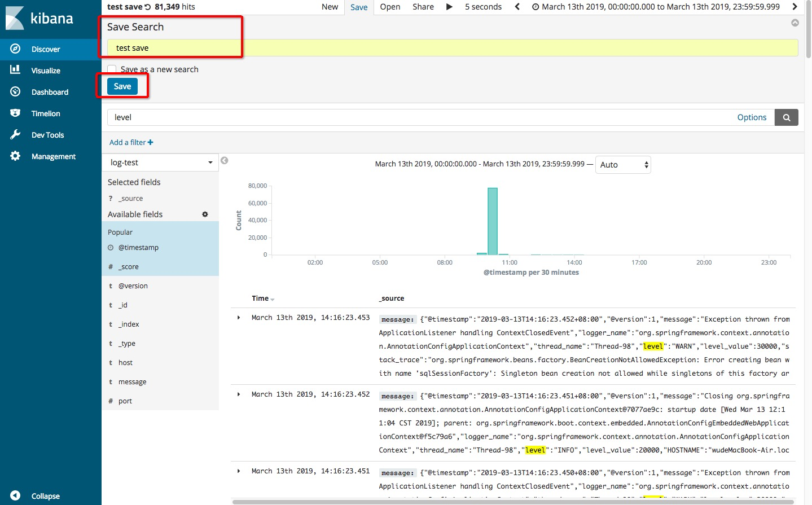This screenshot has height=505, width=812.
Task: Collapse the left navigation sidebar
Action: point(15,495)
